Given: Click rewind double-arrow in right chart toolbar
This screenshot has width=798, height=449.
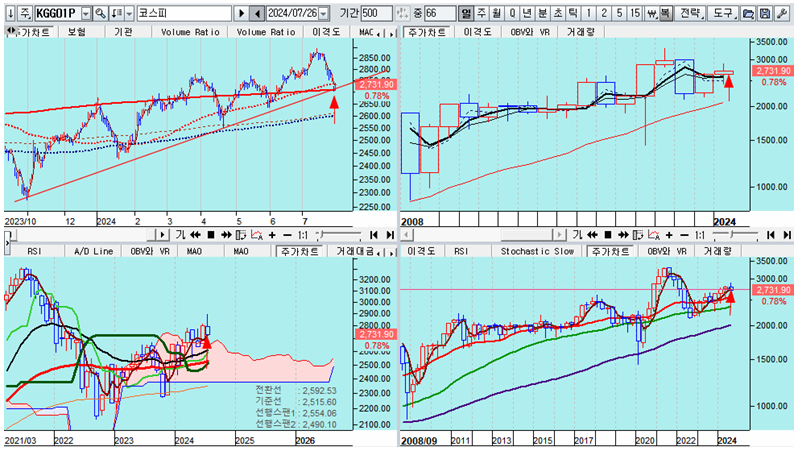Looking at the screenshot, I should (592, 235).
